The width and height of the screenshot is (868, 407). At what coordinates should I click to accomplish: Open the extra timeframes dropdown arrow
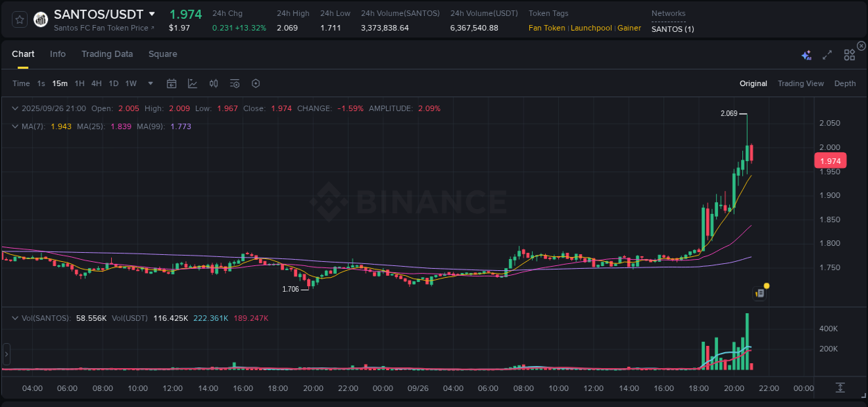(150, 83)
